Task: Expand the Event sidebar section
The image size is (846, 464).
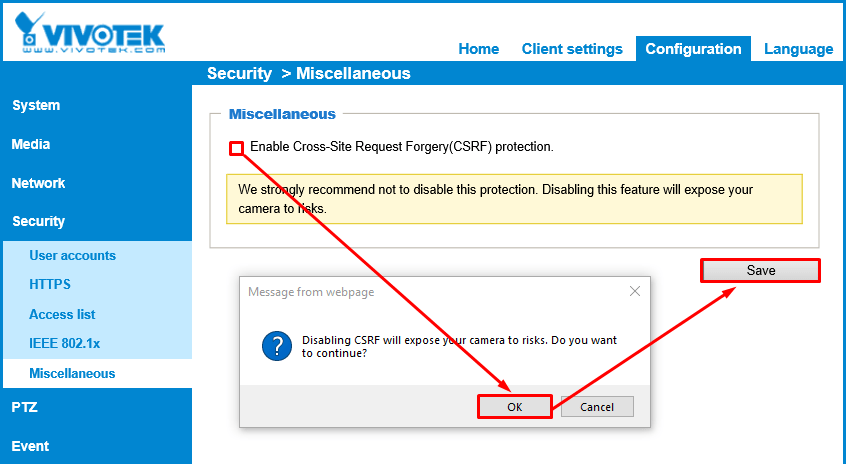Action: click(30, 446)
